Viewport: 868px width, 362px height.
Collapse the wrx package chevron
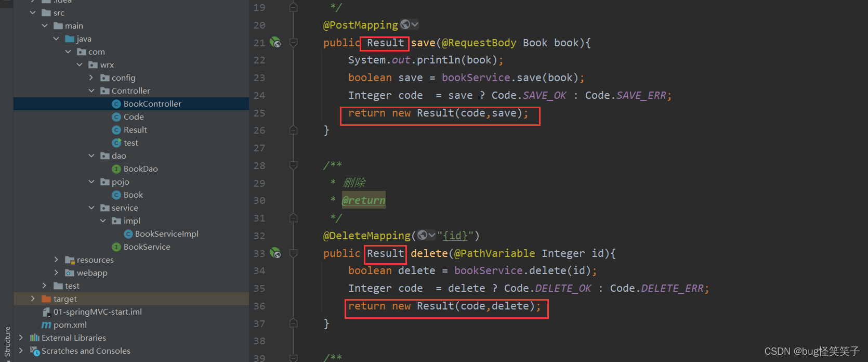pyautogui.click(x=80, y=64)
